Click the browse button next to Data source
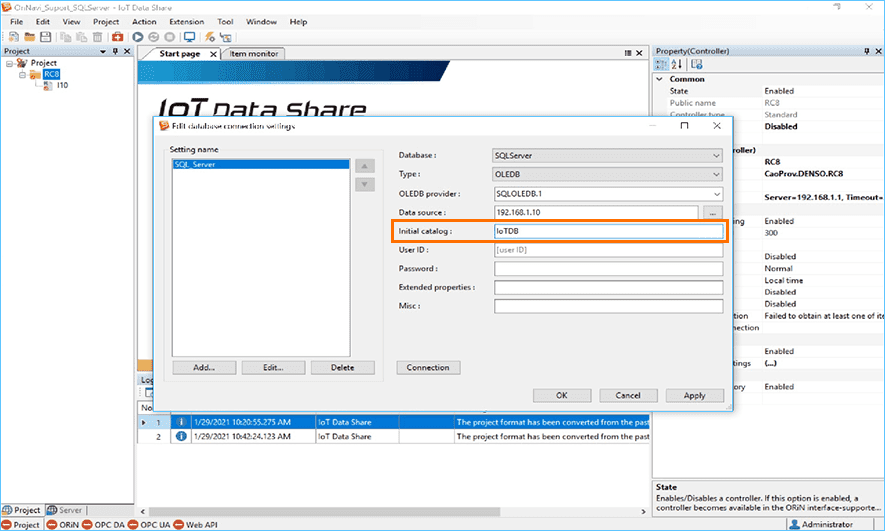 click(713, 213)
